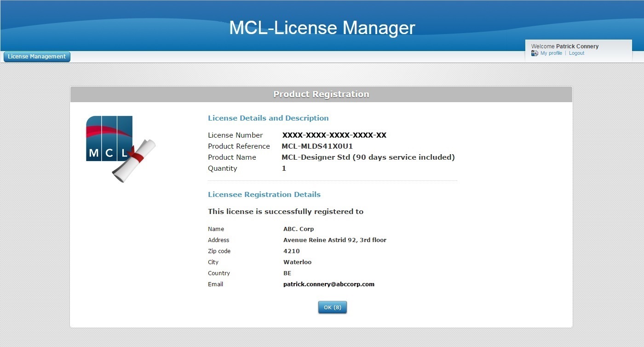Click the MCL-Designer Std product name
Image resolution: width=644 pixels, height=347 pixels.
click(368, 157)
